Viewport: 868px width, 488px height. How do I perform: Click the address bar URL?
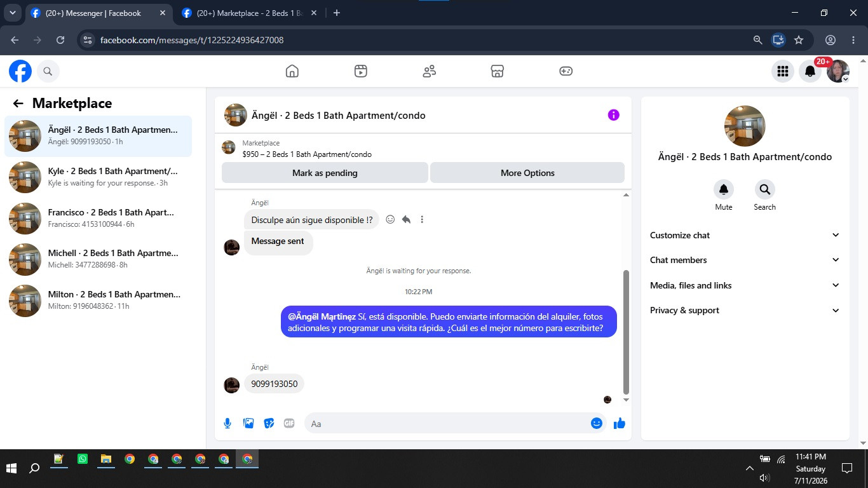(192, 40)
